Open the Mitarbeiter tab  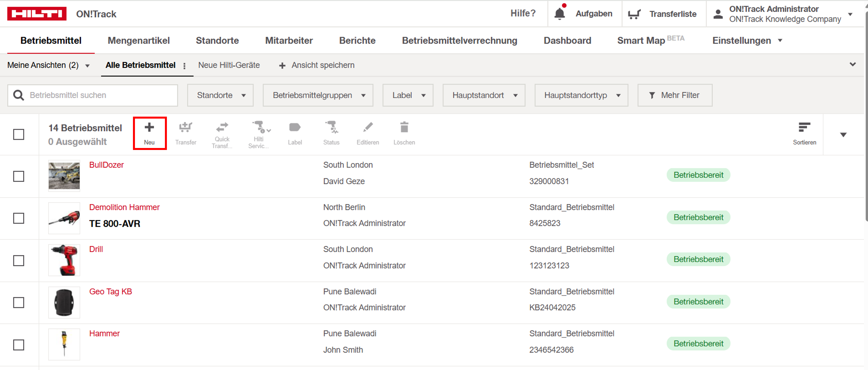pos(289,41)
